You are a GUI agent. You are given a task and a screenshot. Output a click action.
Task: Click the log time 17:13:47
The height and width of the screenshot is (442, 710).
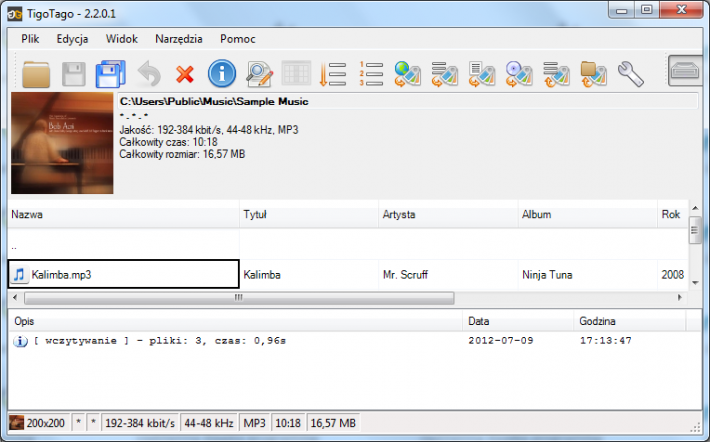606,341
